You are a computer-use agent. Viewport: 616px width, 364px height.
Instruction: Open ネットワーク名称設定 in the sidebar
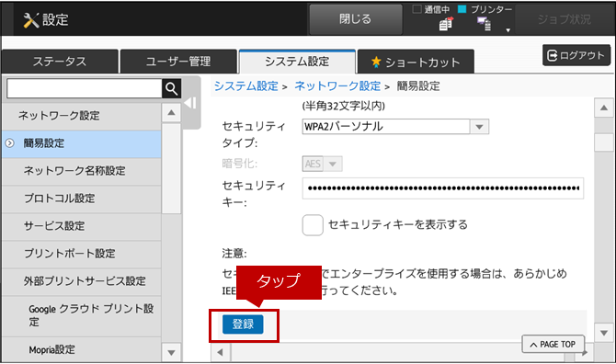[x=82, y=171]
